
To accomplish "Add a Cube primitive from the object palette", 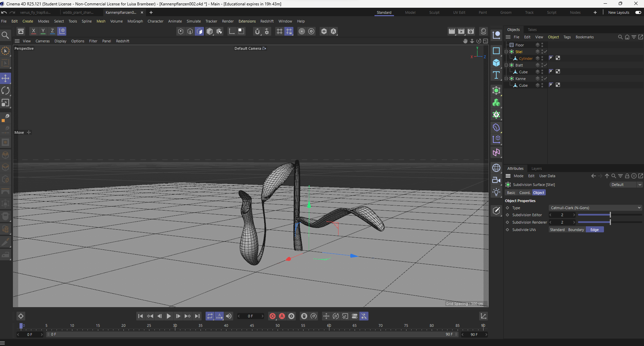I will [x=496, y=63].
